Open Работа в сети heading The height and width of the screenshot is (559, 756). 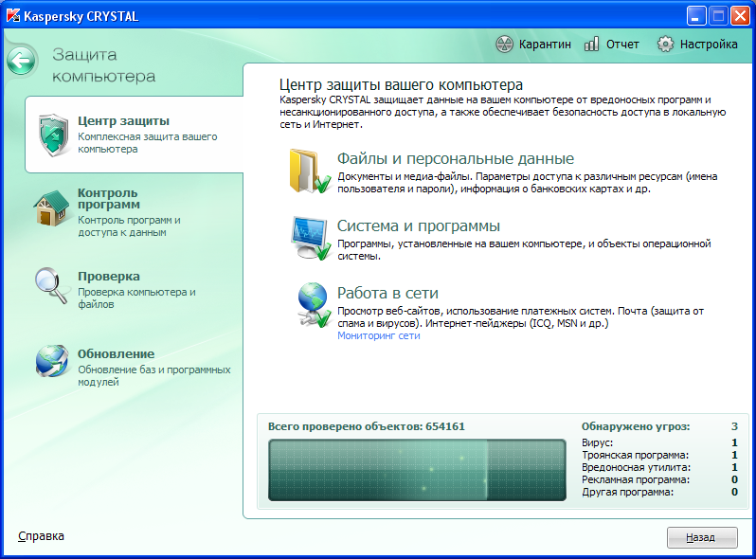[x=387, y=293]
